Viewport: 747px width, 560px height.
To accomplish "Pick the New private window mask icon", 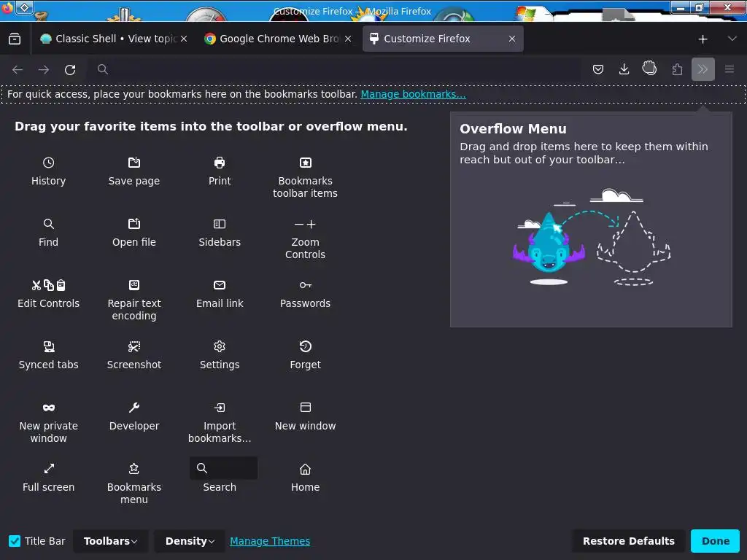I will pyautogui.click(x=49, y=408).
